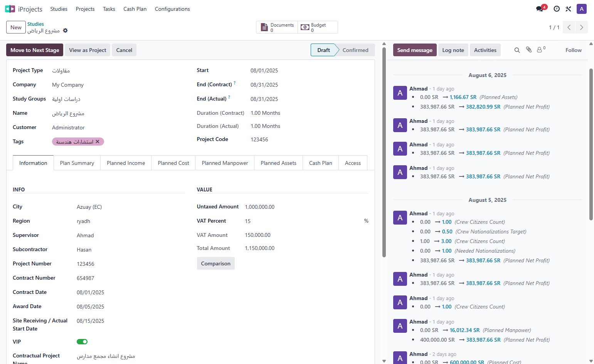The width and height of the screenshot is (594, 364).
Task: Set stage to Confirmed
Action: [x=355, y=50]
